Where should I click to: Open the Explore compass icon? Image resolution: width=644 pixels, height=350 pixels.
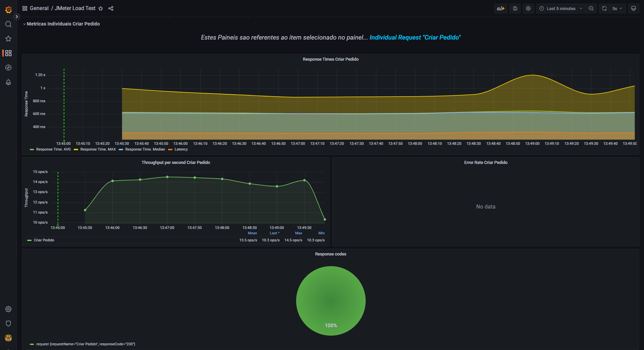[8, 68]
